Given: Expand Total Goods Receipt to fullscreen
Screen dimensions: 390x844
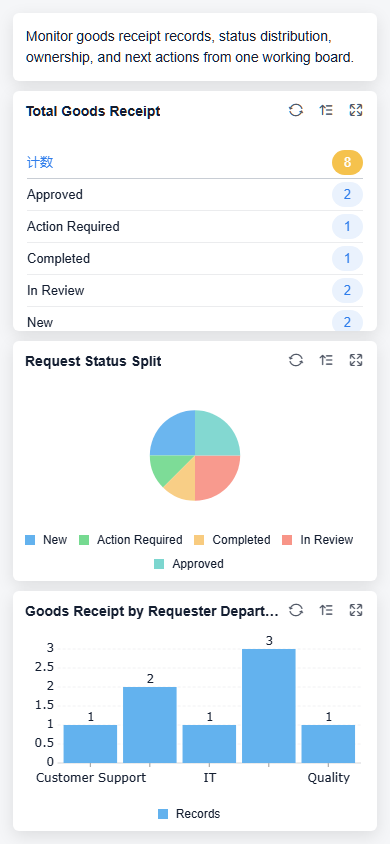Looking at the screenshot, I should [356, 110].
